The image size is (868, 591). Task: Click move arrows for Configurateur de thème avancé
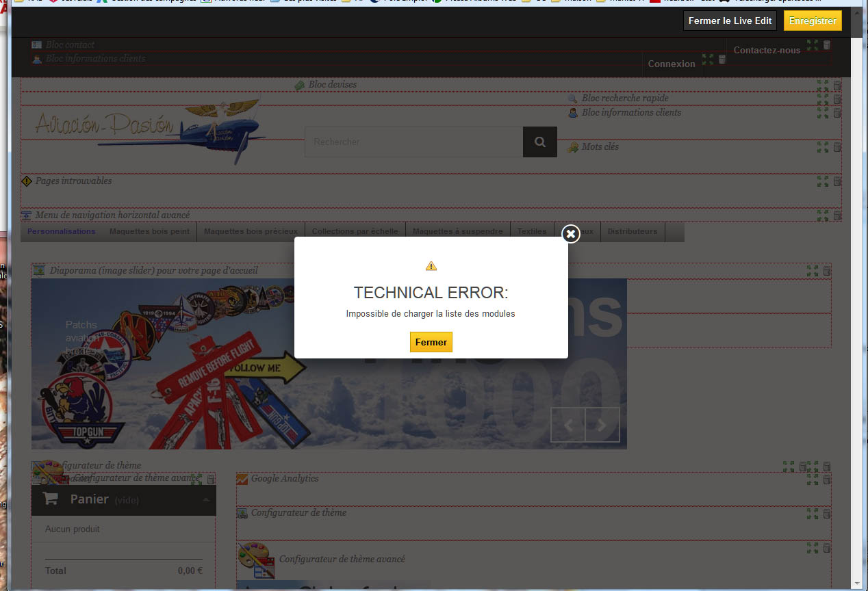click(813, 548)
